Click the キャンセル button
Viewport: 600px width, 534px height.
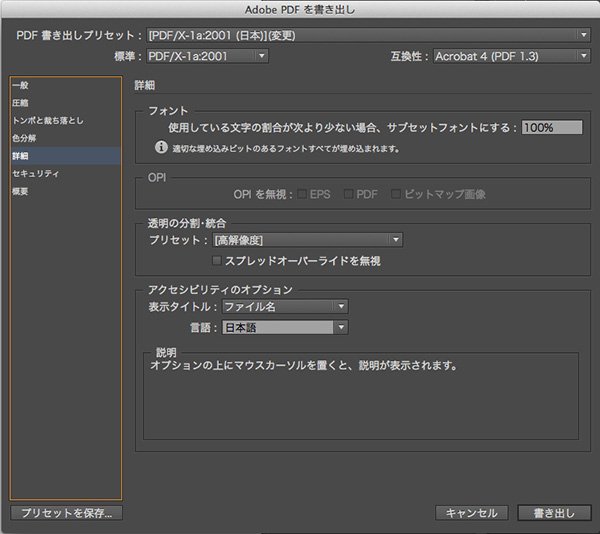(x=471, y=513)
